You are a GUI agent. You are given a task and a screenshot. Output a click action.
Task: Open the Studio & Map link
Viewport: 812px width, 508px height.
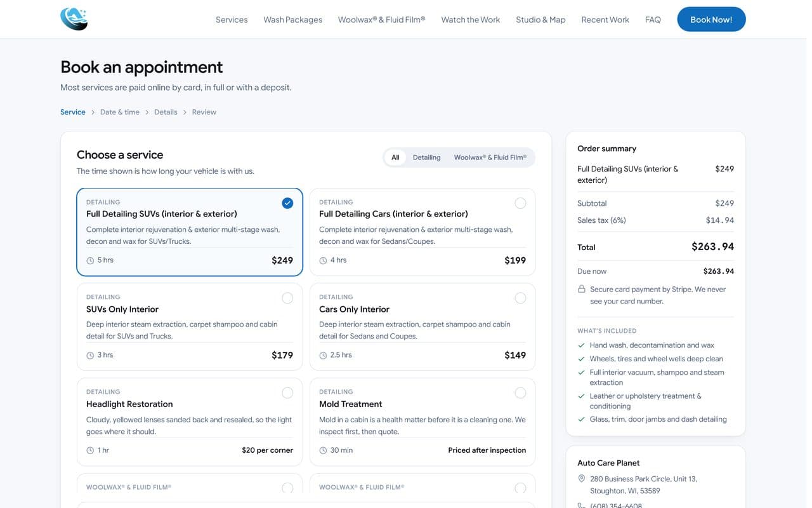click(540, 20)
